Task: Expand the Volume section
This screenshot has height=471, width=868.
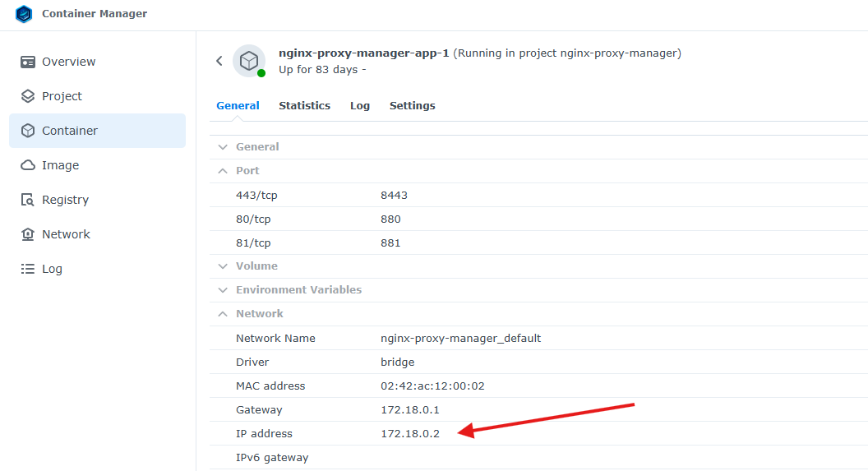Action: [222, 266]
